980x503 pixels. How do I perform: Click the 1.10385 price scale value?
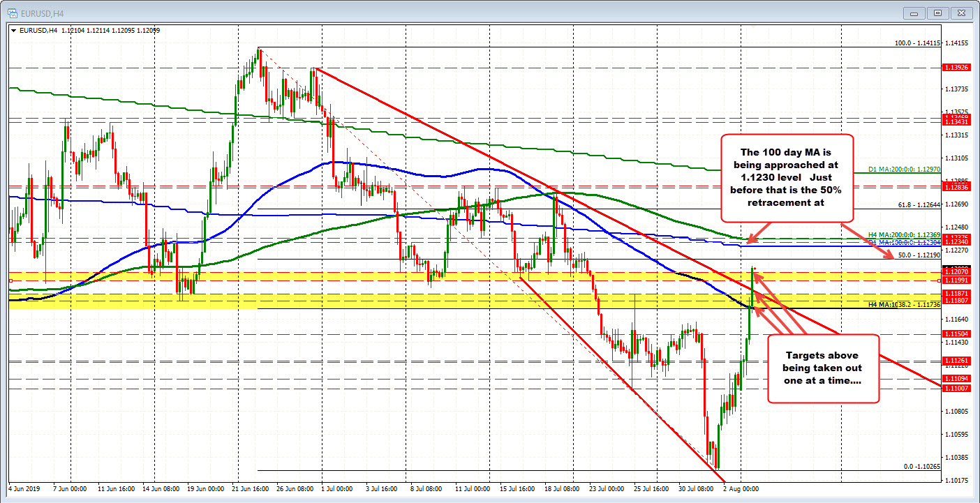(956, 457)
